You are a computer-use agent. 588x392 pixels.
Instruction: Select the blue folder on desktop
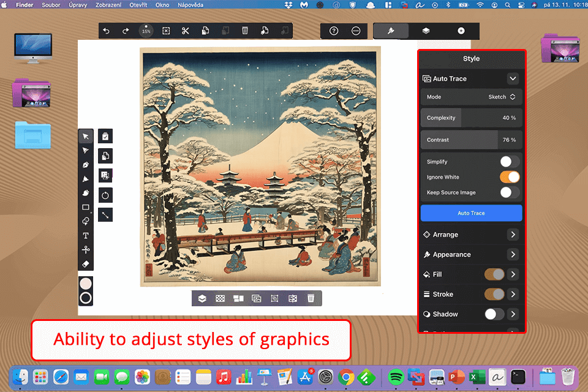33,135
